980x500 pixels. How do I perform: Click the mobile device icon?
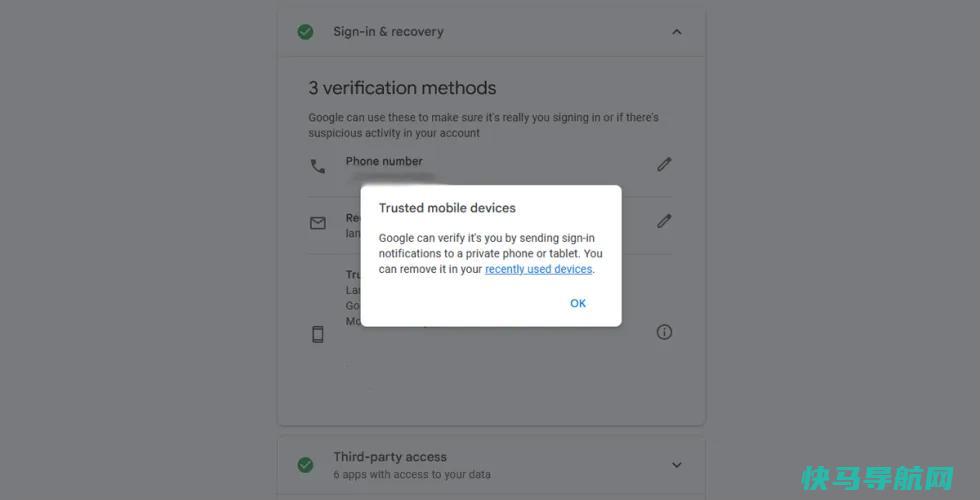click(x=318, y=334)
